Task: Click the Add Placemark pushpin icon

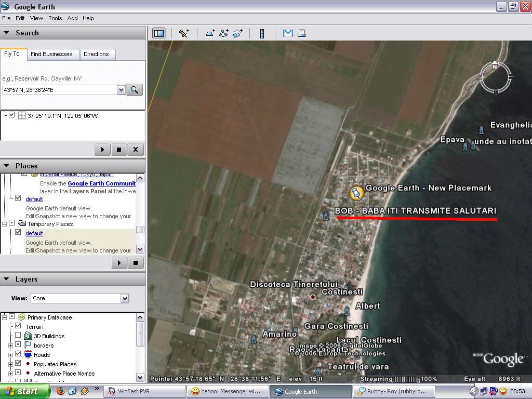Action: pyautogui.click(x=184, y=33)
